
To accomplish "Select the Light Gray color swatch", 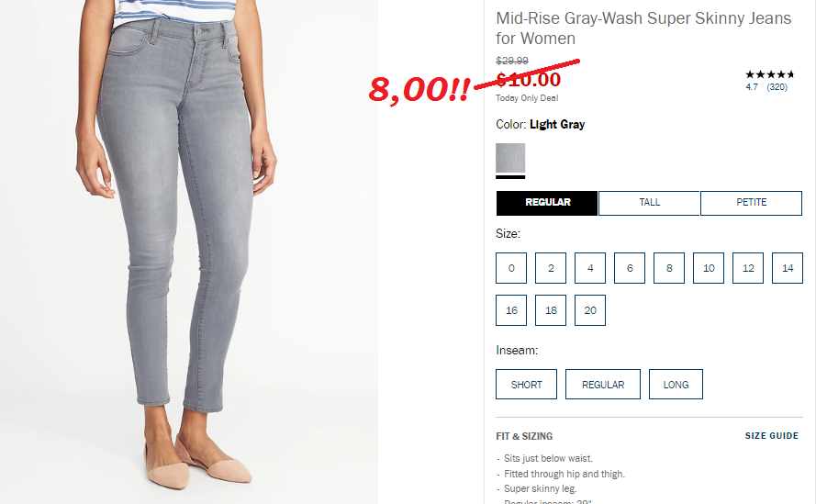I will click(x=510, y=158).
